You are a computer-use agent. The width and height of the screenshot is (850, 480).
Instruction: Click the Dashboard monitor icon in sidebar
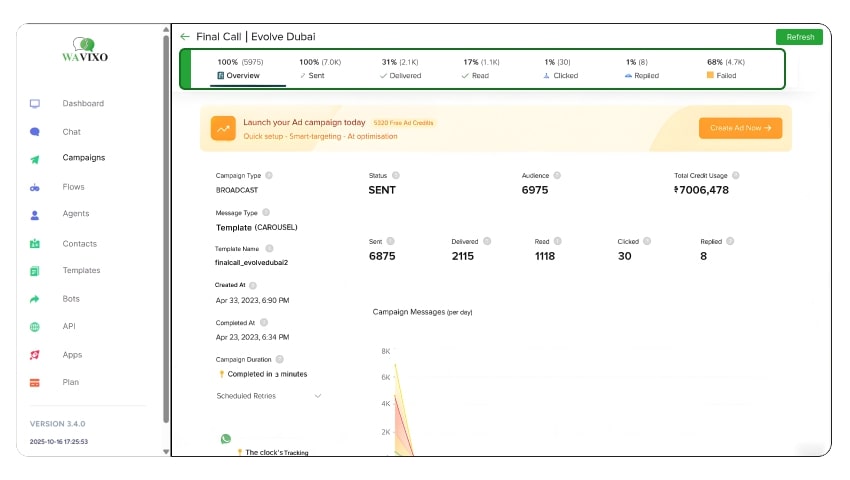coord(35,104)
